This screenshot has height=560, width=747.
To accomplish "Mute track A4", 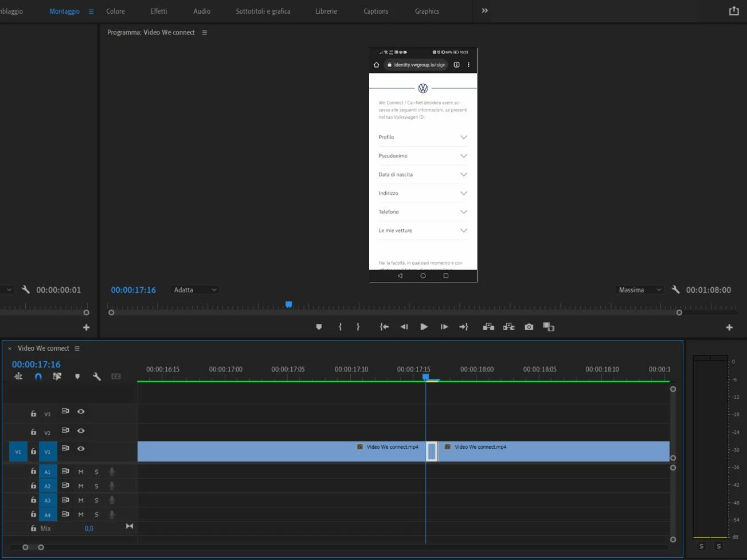I will [81, 515].
